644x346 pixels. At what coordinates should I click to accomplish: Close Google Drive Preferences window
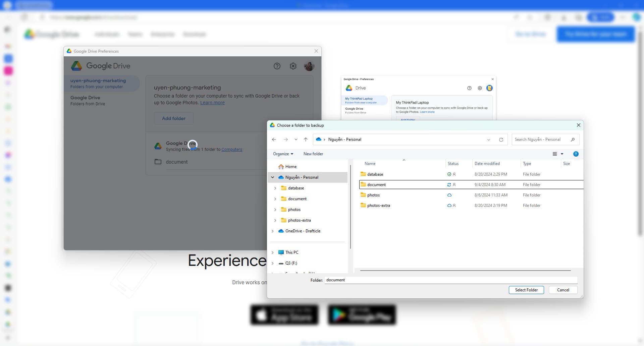click(316, 51)
